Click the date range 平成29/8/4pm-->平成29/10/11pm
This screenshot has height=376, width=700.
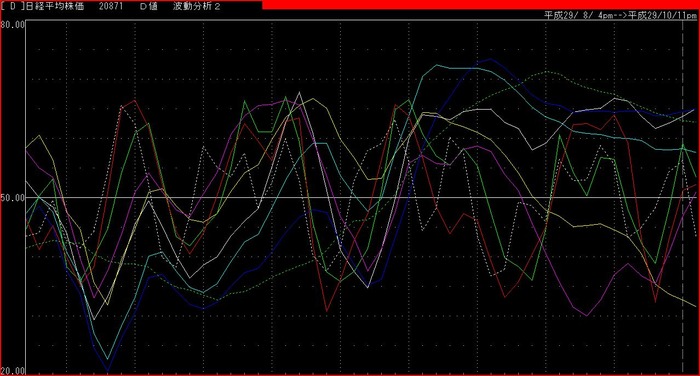pos(620,15)
